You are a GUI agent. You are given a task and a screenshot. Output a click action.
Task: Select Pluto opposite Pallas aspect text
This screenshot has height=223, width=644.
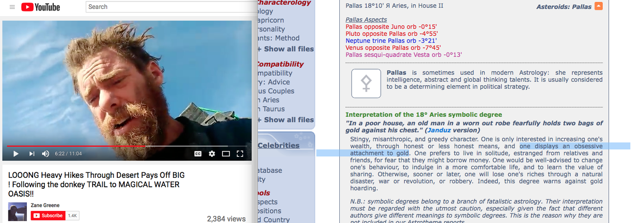coord(391,34)
